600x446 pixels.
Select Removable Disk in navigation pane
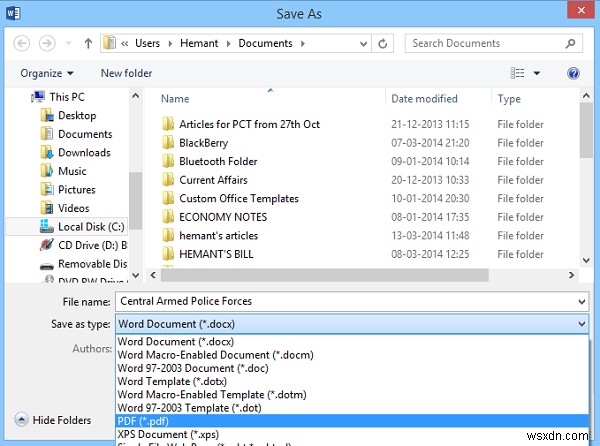(83, 264)
